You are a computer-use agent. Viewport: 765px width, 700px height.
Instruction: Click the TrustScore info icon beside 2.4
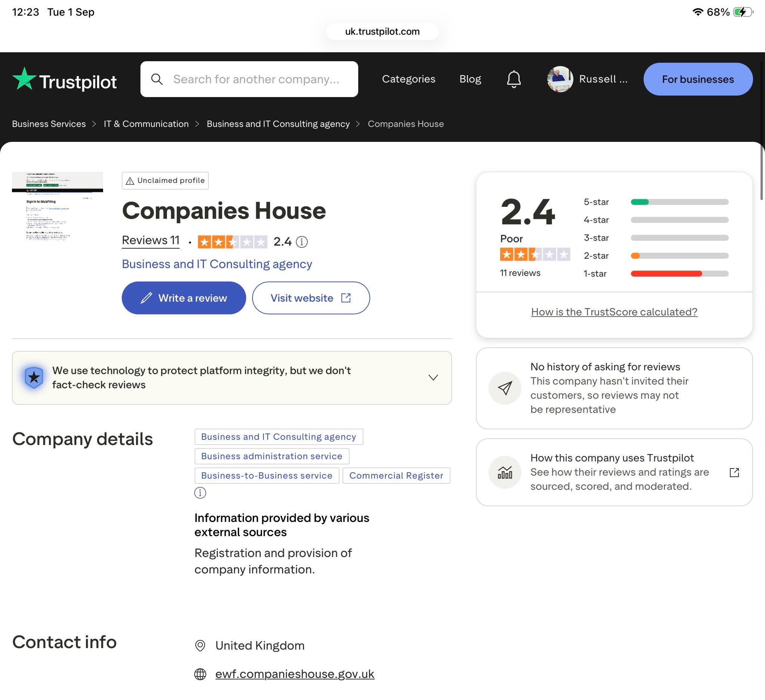(x=302, y=242)
